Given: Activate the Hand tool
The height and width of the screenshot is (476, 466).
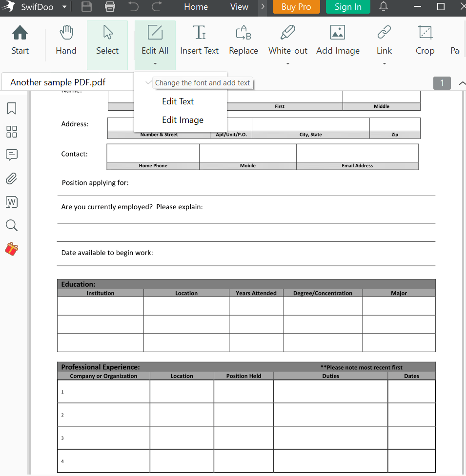Looking at the screenshot, I should [x=66, y=40].
